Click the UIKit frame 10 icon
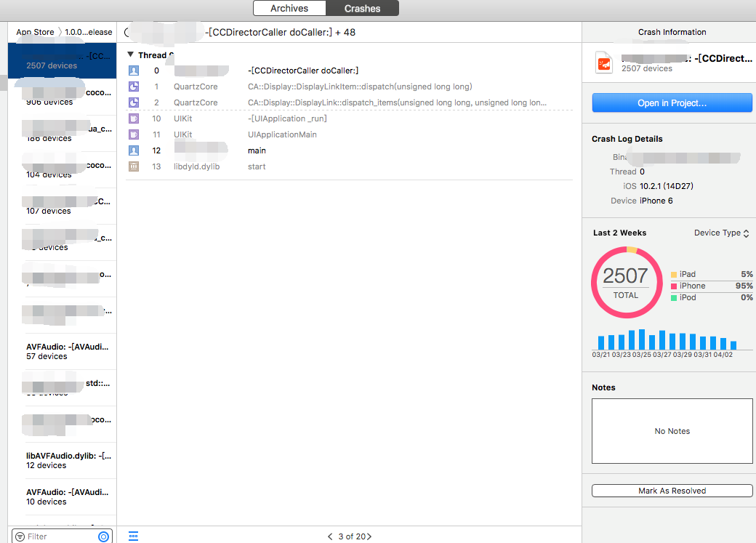The width and height of the screenshot is (756, 543). pos(134,118)
